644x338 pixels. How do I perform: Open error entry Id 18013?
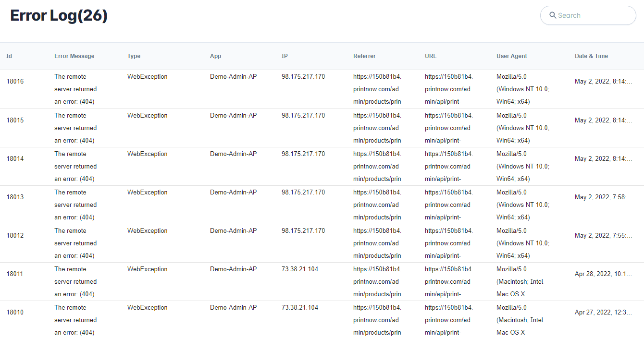click(x=15, y=197)
